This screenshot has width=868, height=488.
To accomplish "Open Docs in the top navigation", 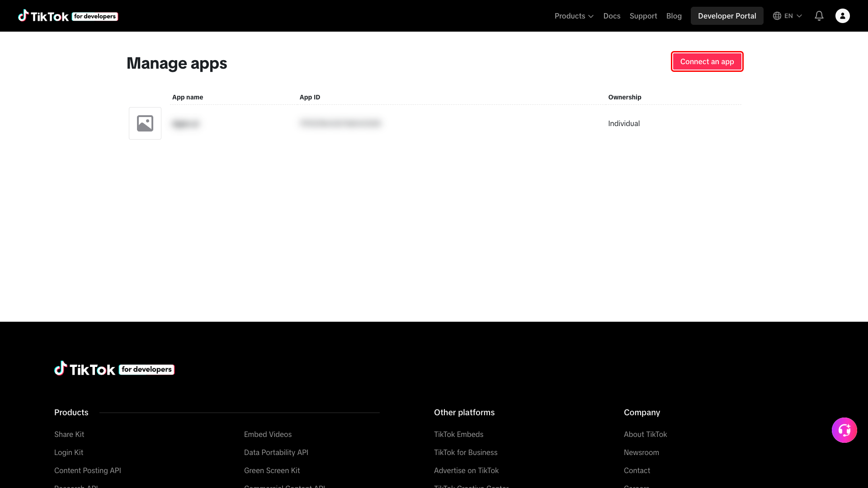I will point(612,16).
